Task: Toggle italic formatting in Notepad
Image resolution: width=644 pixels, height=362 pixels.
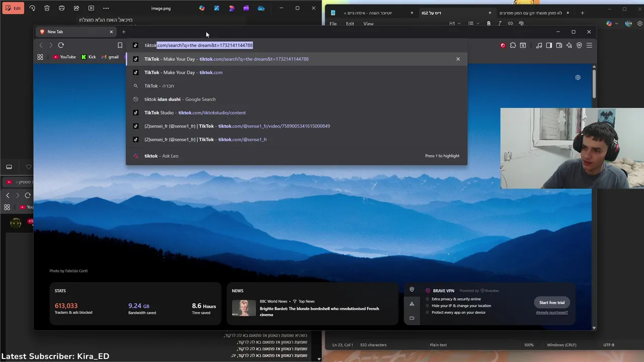Action: coord(500,24)
